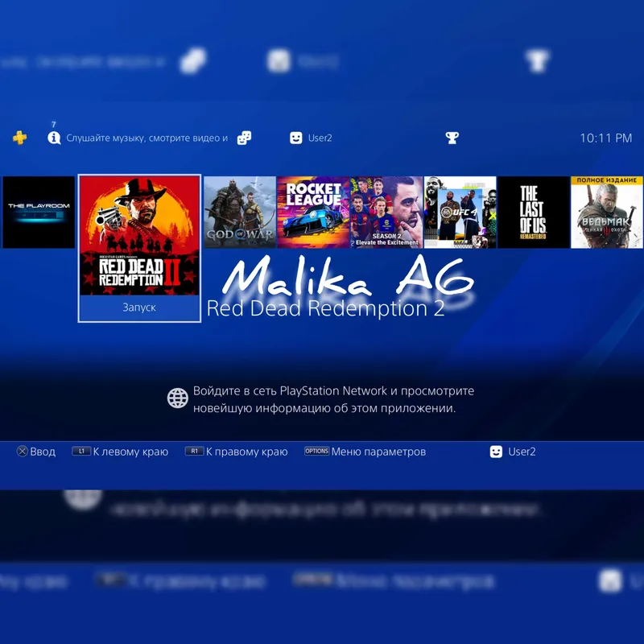Screen dimensions: 644x644
Task: Click the Red Dead Redemption 2 title text
Action: tap(326, 308)
